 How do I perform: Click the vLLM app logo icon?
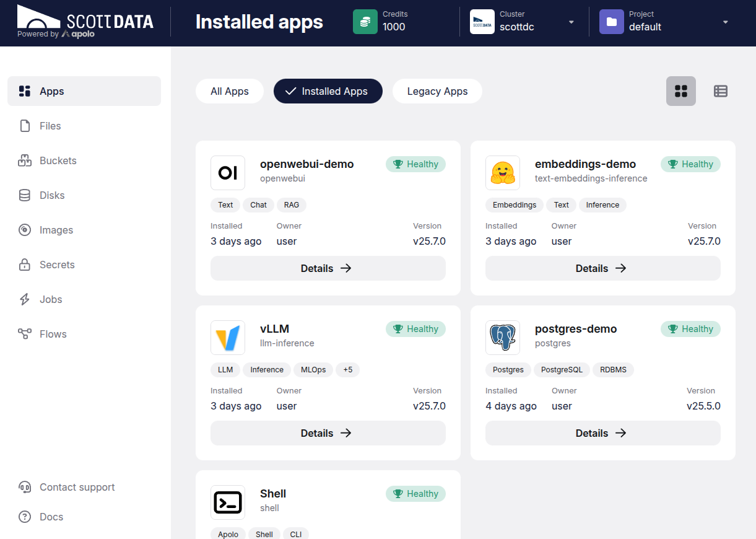pos(228,337)
